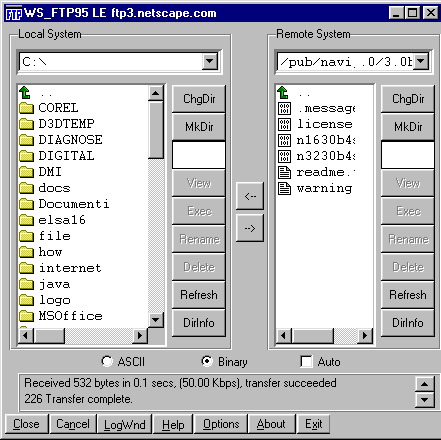Click remote horizontal scrollbar thumb
Screen dimensions: 441x440
[x=312, y=335]
